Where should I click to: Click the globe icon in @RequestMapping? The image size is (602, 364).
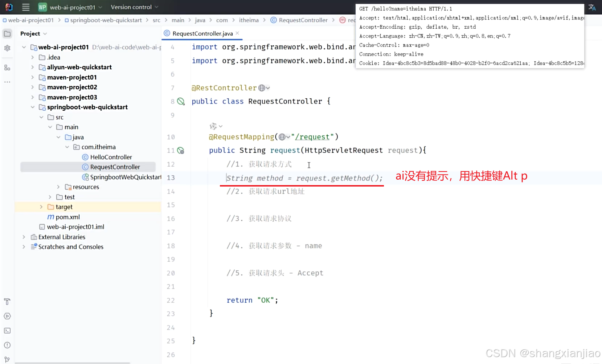point(282,137)
